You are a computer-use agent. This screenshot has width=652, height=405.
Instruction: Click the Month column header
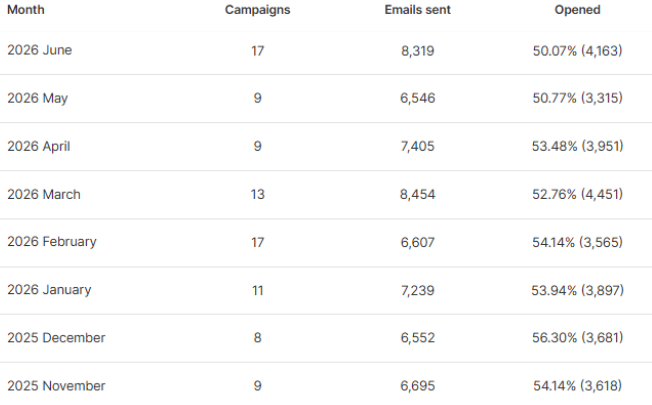26,10
